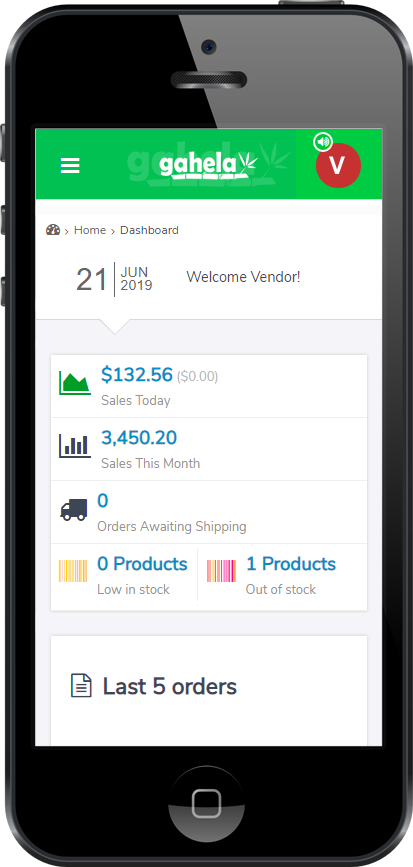Image resolution: width=413 pixels, height=867 pixels.
Task: Click the Last 5 orders heading
Action: point(170,687)
